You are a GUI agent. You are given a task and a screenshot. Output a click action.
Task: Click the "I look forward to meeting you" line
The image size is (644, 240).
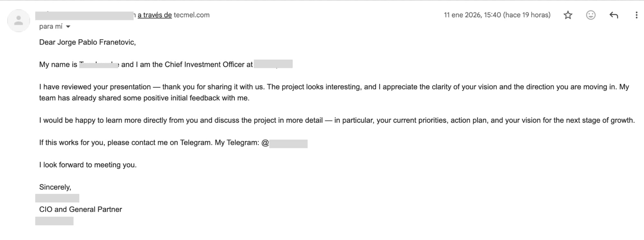(x=88, y=165)
